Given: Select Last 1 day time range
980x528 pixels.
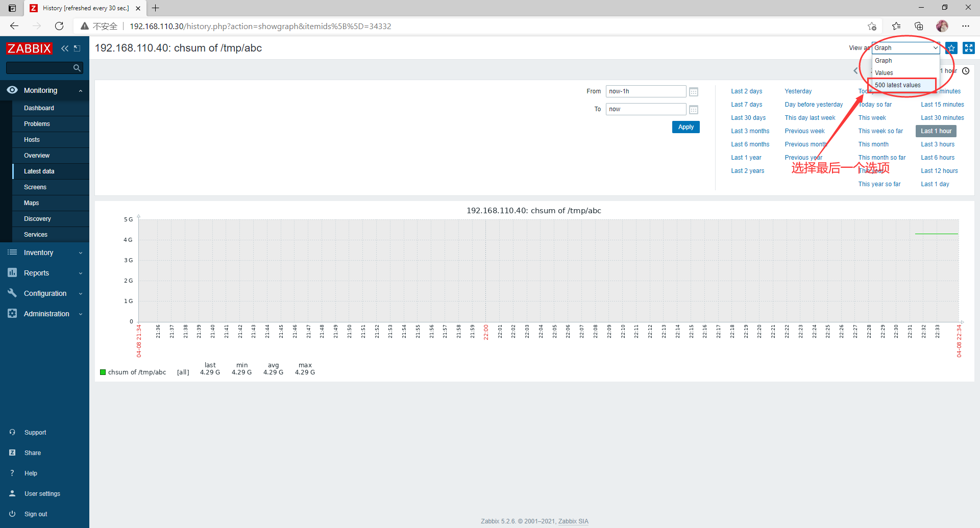Looking at the screenshot, I should [x=935, y=184].
